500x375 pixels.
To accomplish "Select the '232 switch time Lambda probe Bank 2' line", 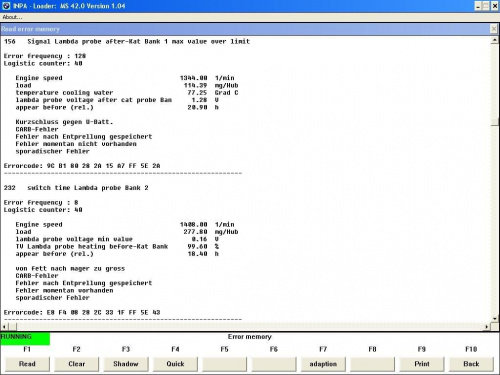I will coord(76,188).
